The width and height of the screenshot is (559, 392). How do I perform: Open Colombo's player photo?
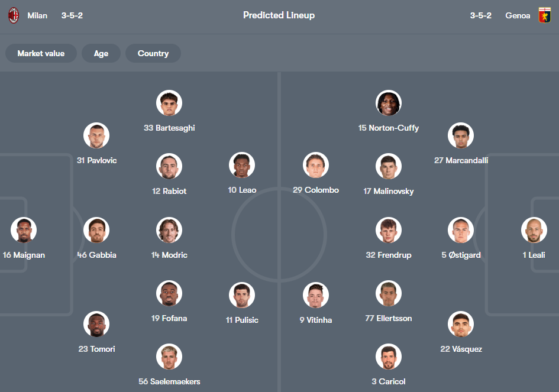316,165
